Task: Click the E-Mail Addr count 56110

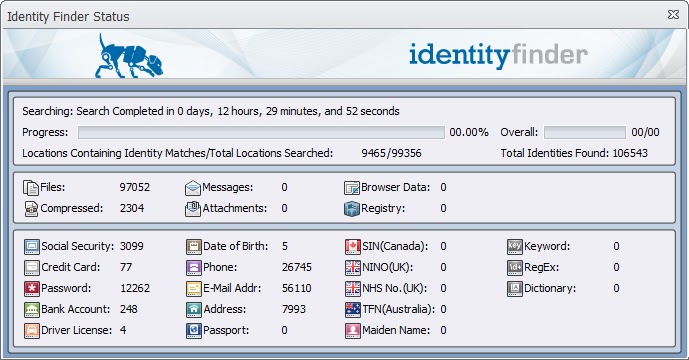Action: coord(297,288)
